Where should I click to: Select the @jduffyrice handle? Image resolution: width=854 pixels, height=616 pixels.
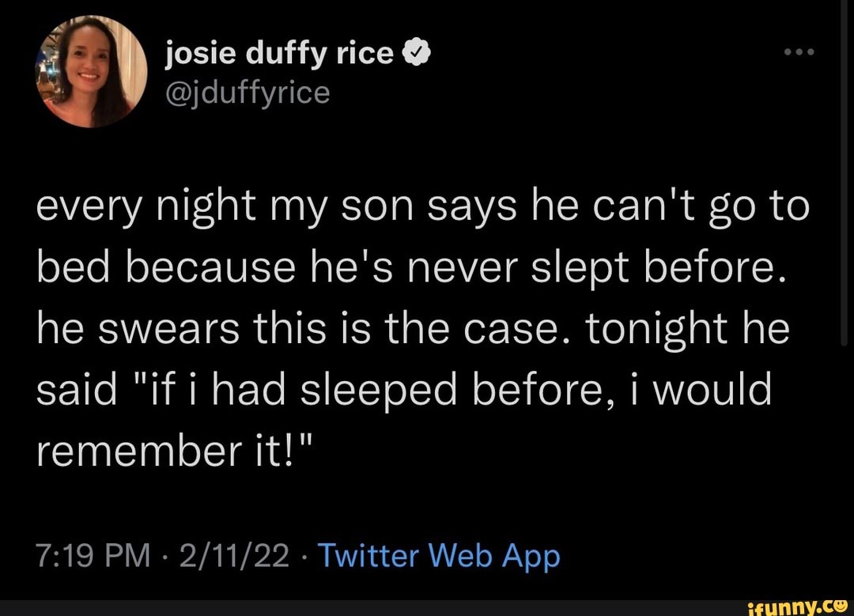coord(247,91)
